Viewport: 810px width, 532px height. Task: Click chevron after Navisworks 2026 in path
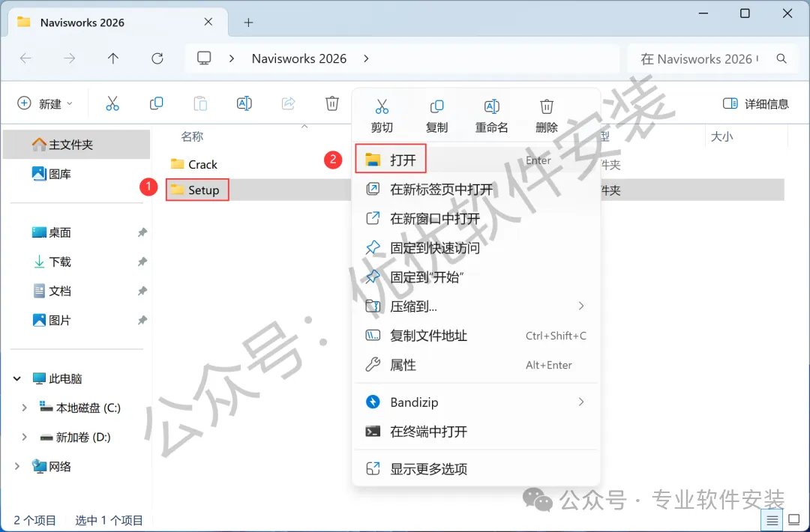point(366,59)
